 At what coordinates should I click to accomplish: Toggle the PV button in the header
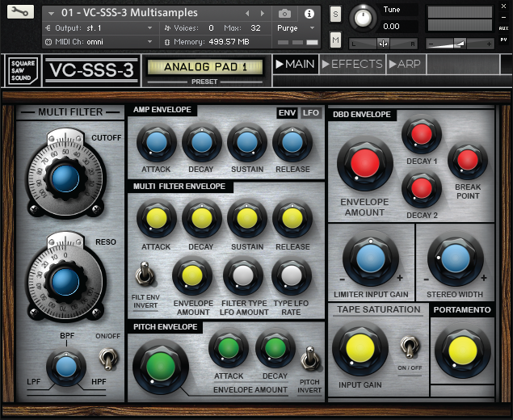point(503,40)
